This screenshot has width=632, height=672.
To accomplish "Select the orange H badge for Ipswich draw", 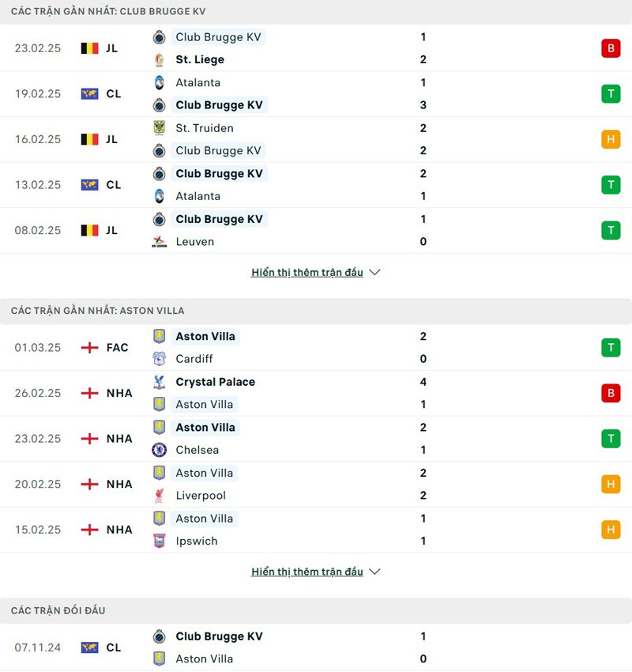I will pyautogui.click(x=611, y=530).
